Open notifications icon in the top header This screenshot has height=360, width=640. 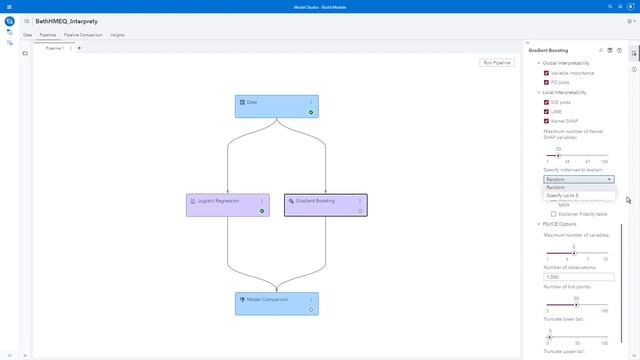[620, 7]
